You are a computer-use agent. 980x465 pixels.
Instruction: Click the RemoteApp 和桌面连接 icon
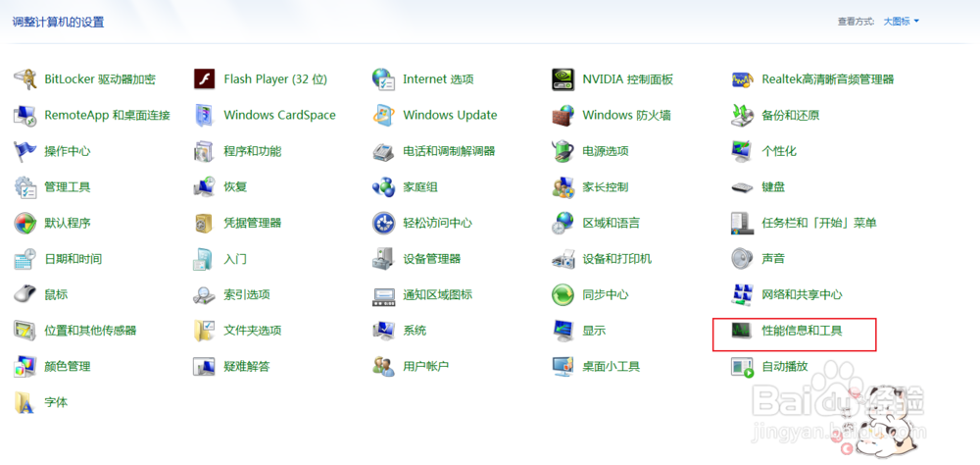point(25,115)
